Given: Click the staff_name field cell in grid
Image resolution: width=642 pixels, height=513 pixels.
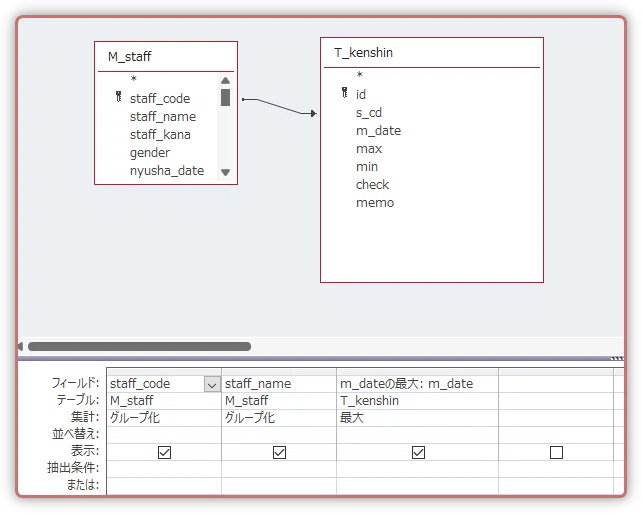Looking at the screenshot, I should point(279,384).
